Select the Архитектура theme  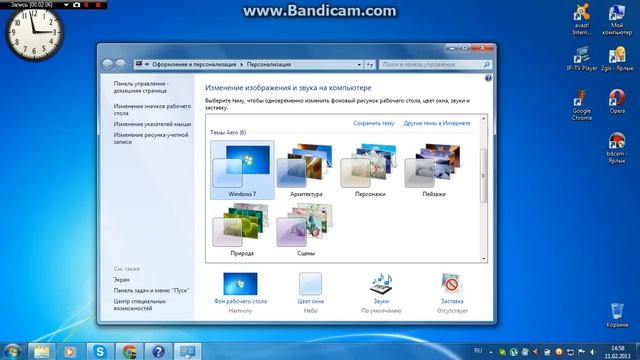[306, 170]
